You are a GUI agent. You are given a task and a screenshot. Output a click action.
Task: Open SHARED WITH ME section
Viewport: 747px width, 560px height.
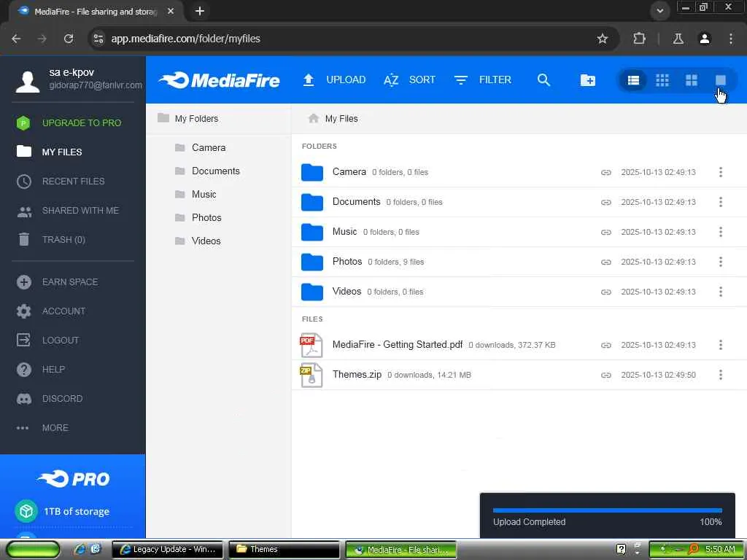coord(68,211)
